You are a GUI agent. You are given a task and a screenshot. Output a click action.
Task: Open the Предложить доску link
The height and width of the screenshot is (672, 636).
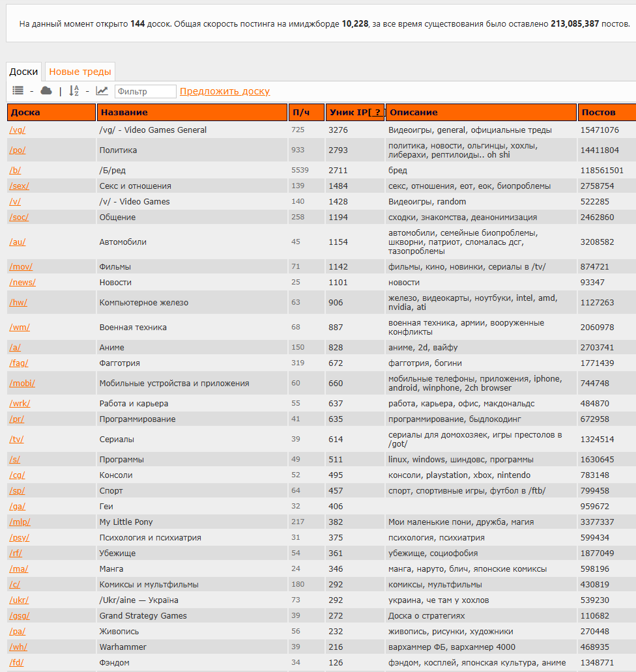(225, 91)
